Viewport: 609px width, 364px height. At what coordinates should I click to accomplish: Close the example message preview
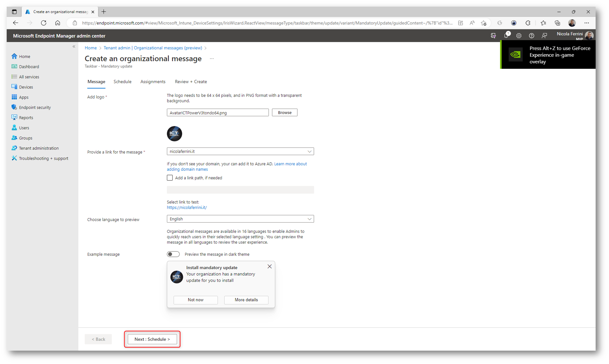point(270,267)
